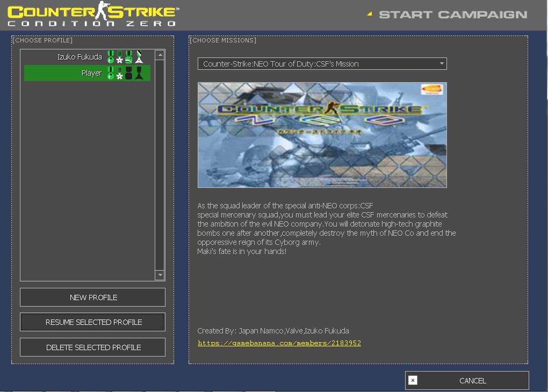The height and width of the screenshot is (392, 548).
Task: Click the star medal on the Player row
Action: (x=119, y=74)
